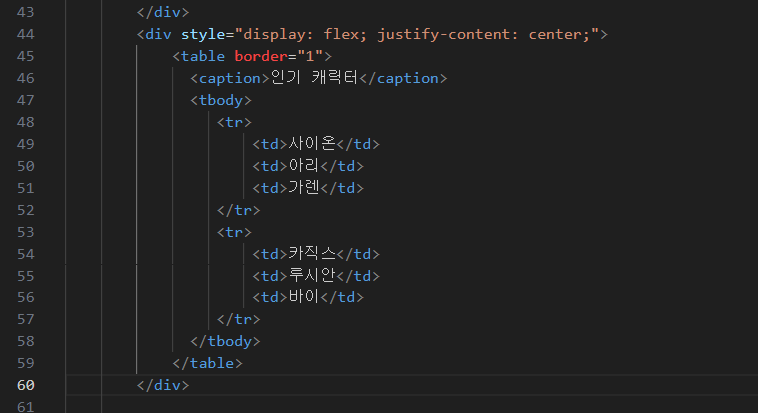This screenshot has width=758, height=413.
Task: Click the closing </tr> tag on line 57
Action: 239,319
